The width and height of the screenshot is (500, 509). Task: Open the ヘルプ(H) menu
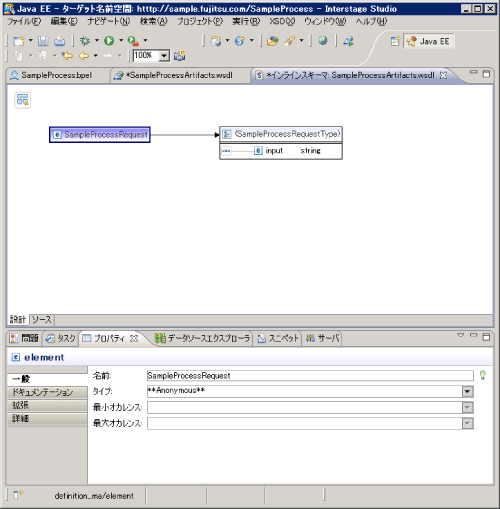coord(371,22)
